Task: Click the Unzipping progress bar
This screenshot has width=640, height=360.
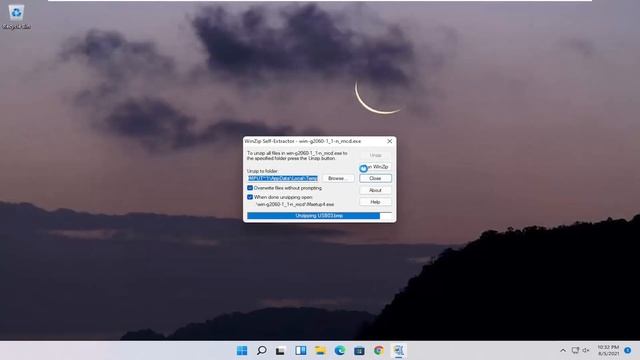Action: pos(319,216)
